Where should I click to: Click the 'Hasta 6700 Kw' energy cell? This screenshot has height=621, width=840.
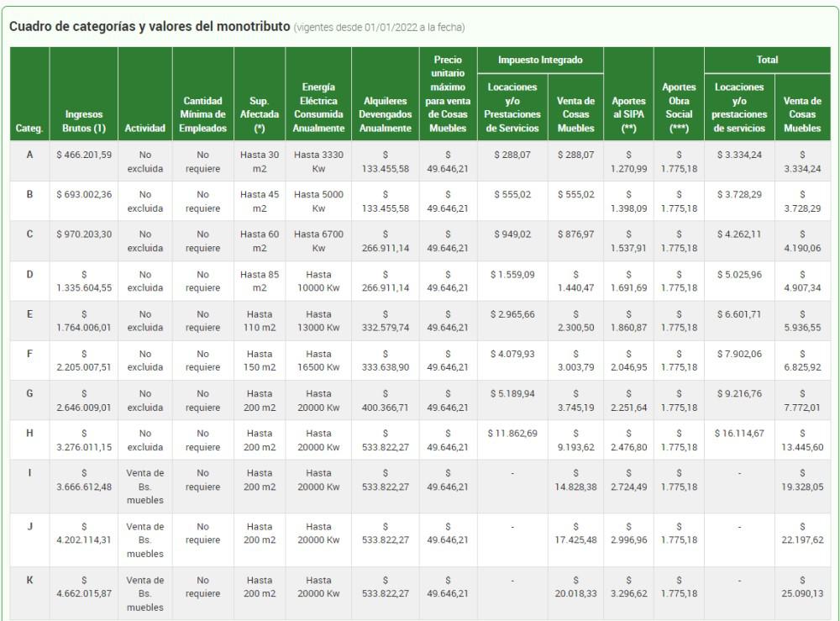tap(318, 241)
